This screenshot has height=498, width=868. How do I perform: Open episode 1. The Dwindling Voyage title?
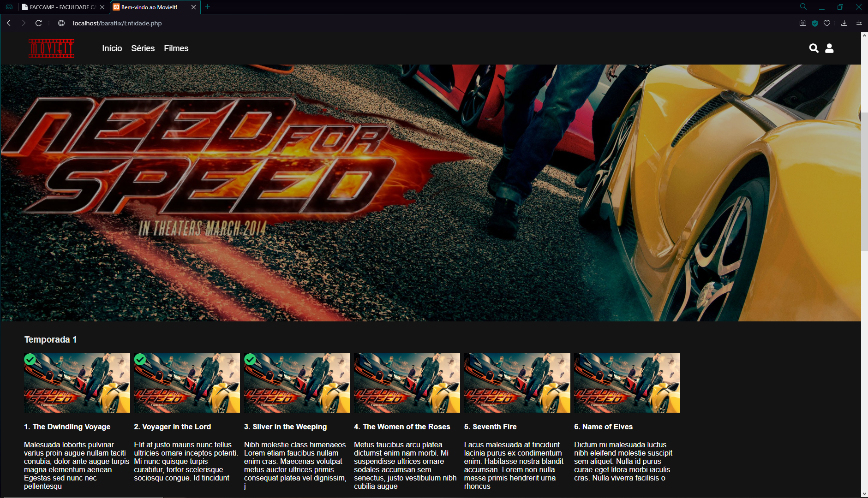[x=67, y=427]
